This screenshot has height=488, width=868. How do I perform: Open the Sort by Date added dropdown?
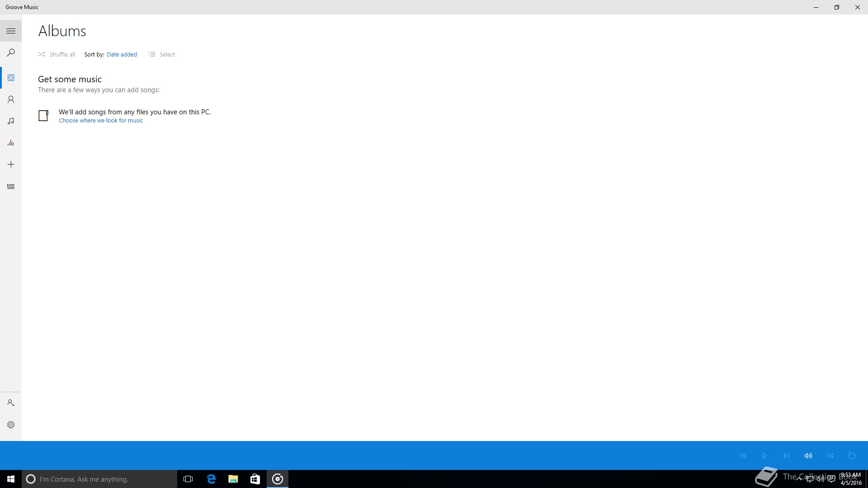[x=122, y=54]
